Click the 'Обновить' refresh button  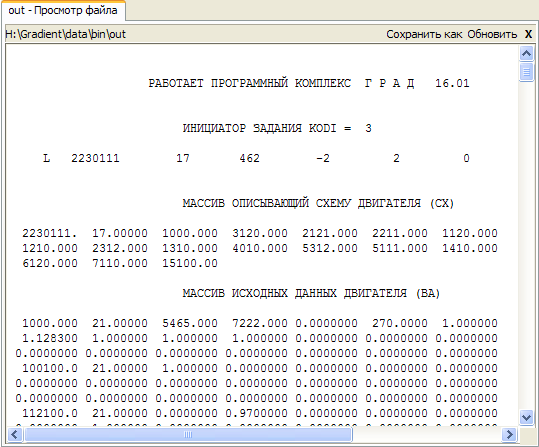coord(492,34)
